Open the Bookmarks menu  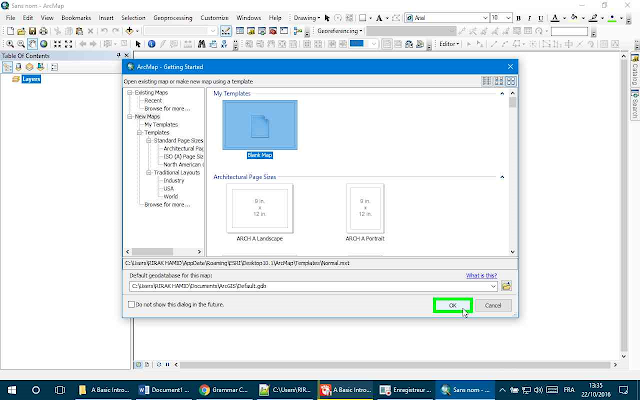pos(76,18)
